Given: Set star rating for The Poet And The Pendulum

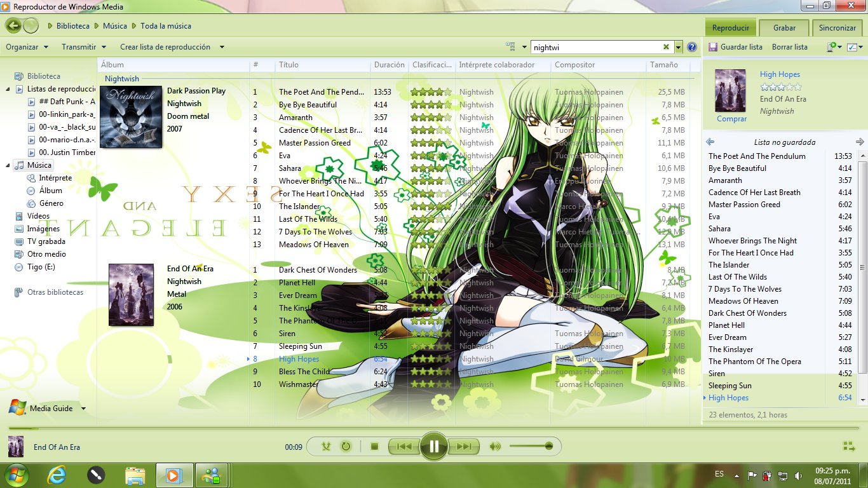Looking at the screenshot, I should pyautogui.click(x=431, y=92).
